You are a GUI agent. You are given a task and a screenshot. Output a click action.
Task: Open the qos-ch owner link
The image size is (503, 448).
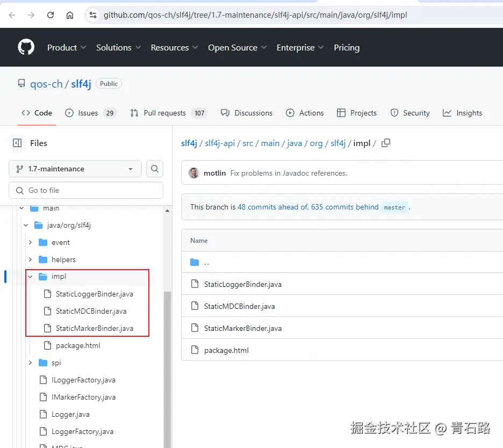click(46, 84)
